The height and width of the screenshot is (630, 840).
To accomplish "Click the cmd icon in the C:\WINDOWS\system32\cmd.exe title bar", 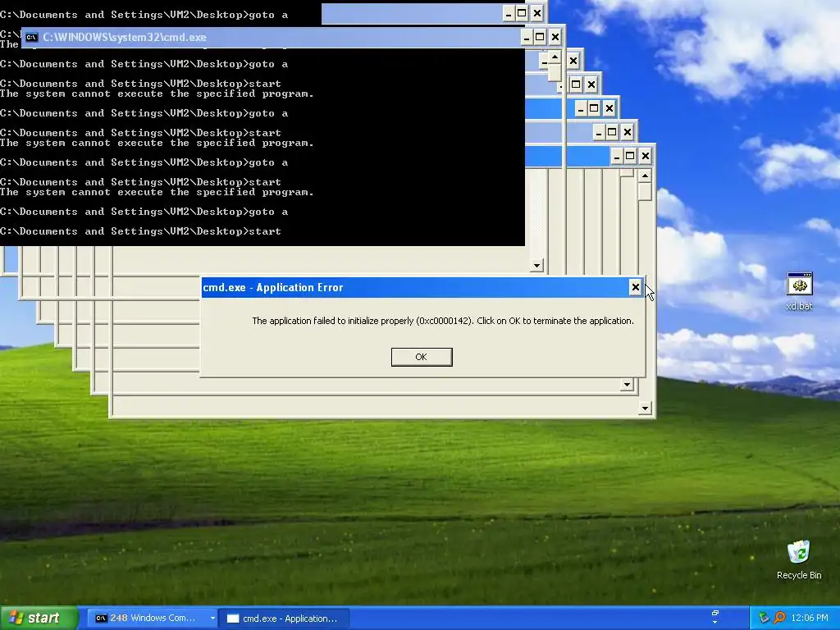I will 32,37.
